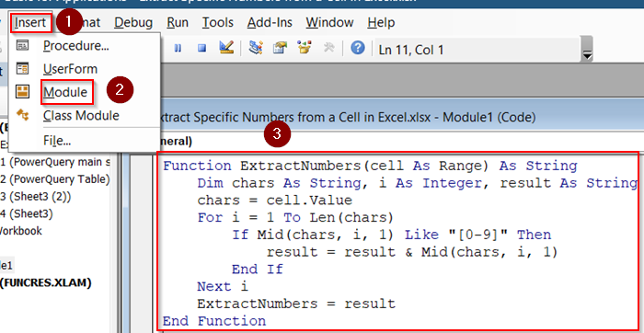Click the End If line

coord(258,270)
